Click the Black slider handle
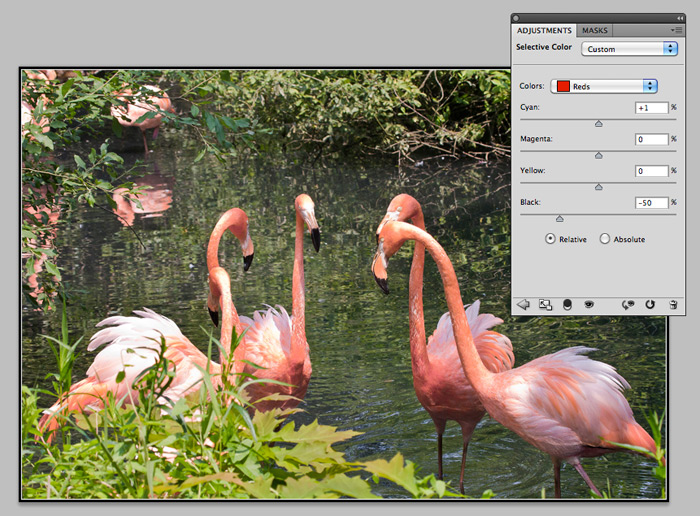The image size is (700, 516). pyautogui.click(x=559, y=218)
